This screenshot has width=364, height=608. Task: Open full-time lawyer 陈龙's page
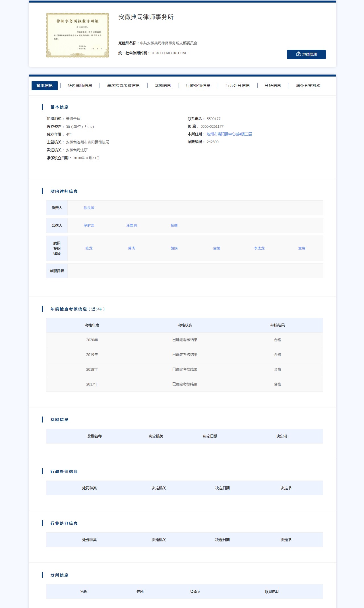point(89,248)
